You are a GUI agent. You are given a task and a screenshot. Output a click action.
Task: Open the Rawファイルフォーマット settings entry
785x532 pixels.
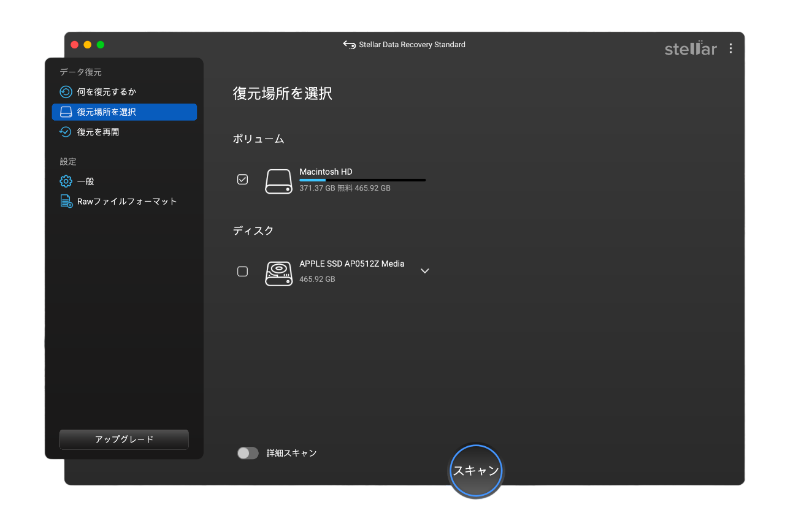(127, 201)
